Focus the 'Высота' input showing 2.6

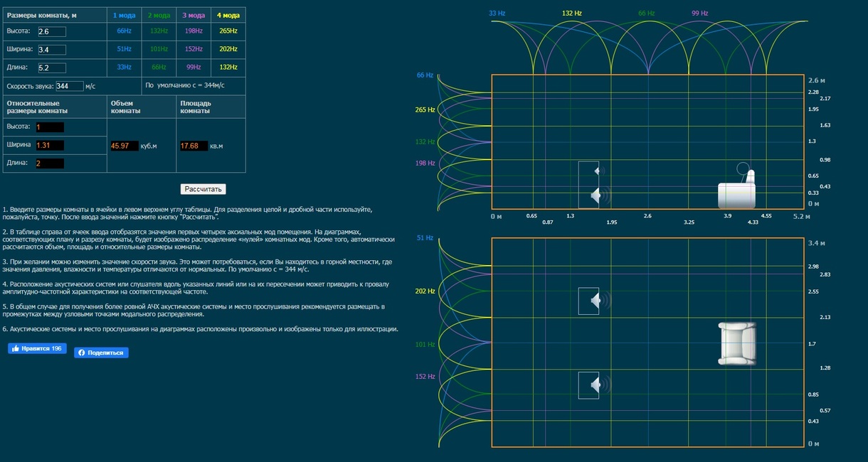point(51,32)
